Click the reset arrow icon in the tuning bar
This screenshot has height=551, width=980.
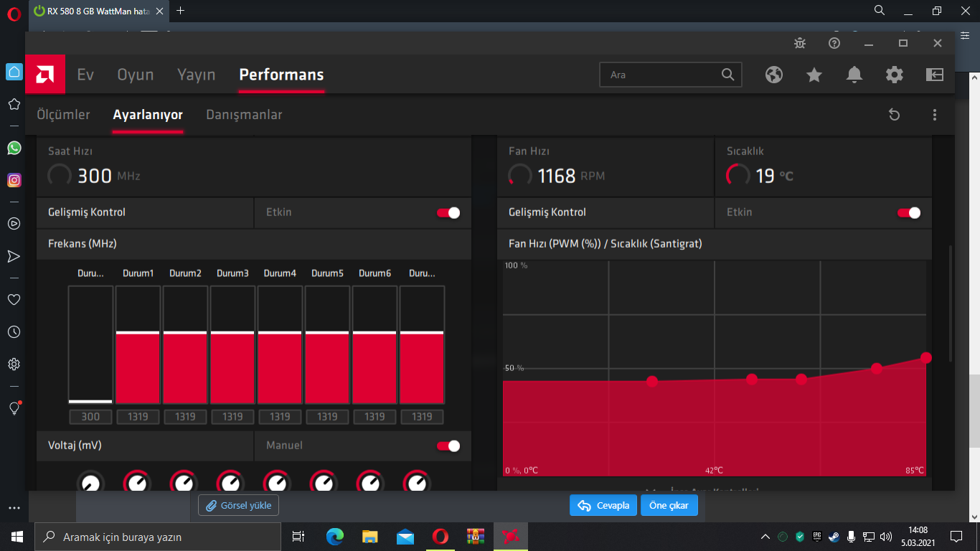point(894,115)
